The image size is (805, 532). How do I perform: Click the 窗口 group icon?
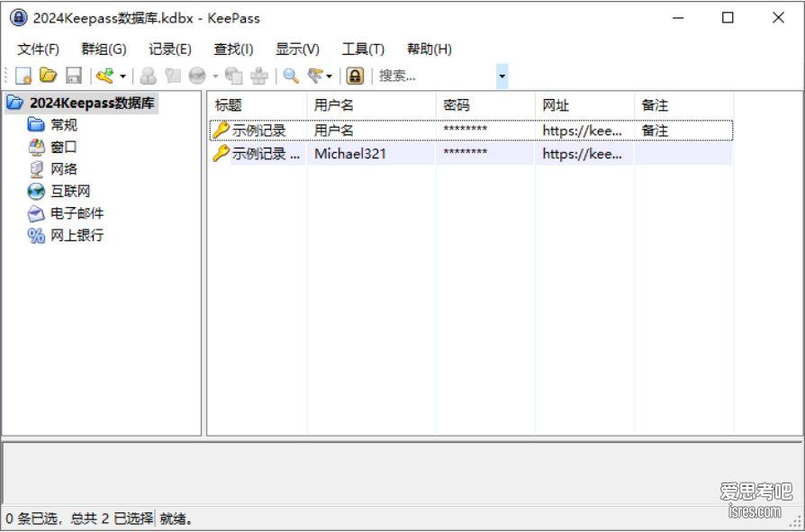tap(36, 148)
